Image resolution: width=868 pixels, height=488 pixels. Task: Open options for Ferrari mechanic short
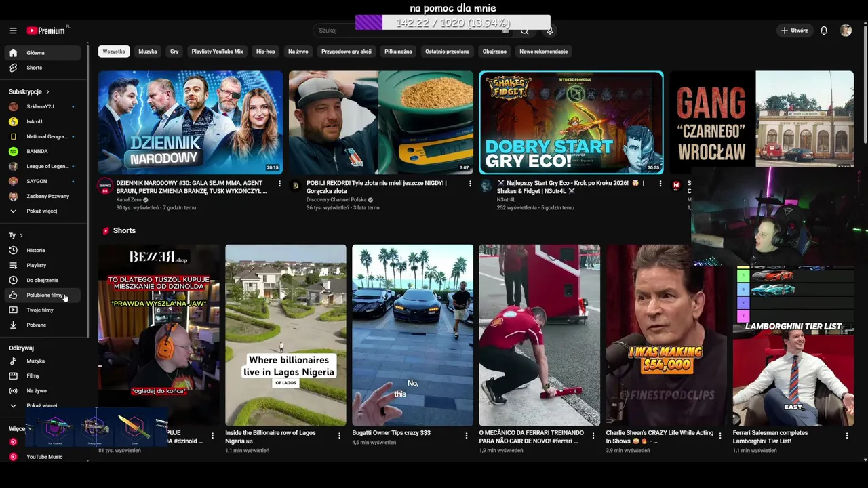593,436
